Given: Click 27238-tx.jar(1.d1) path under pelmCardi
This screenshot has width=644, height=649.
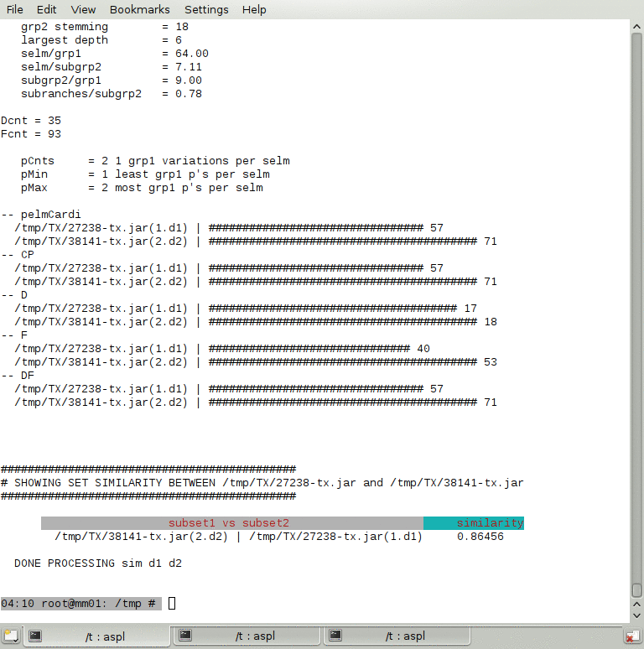Looking at the screenshot, I should click(x=101, y=228).
